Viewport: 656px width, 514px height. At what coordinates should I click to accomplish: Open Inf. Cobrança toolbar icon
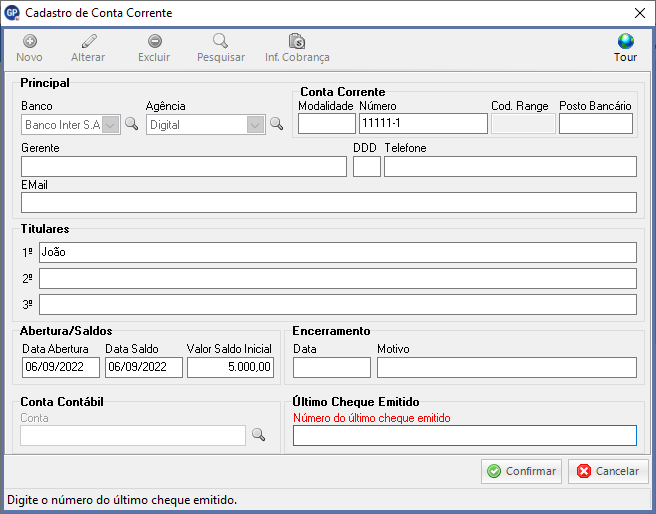click(297, 41)
